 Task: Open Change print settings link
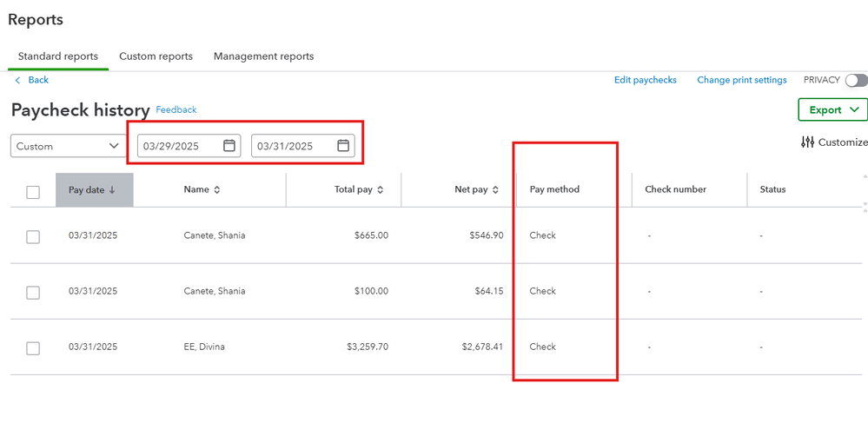coord(741,80)
